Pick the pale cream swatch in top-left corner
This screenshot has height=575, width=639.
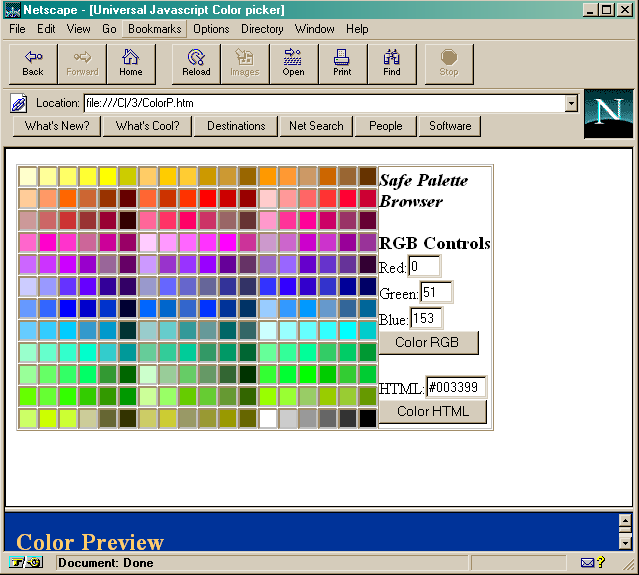28,176
